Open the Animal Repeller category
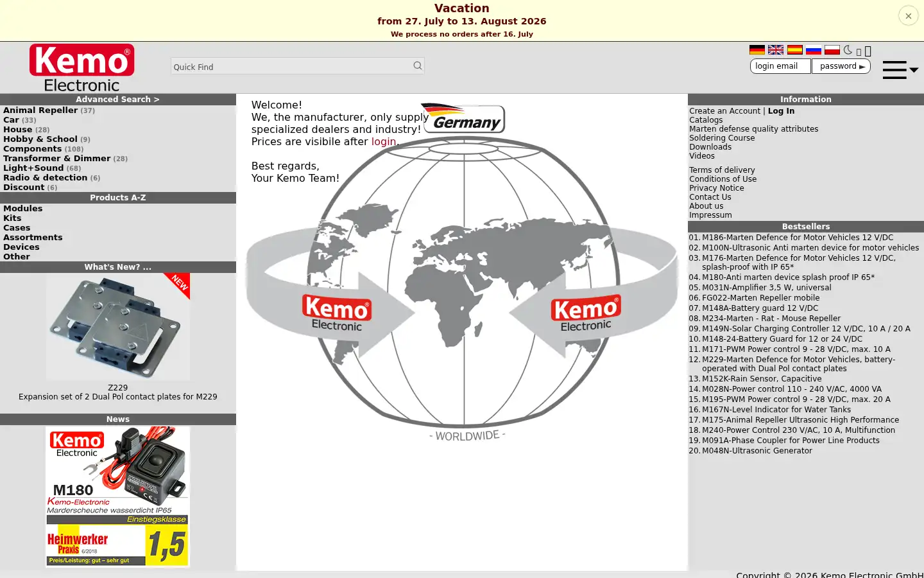 (x=40, y=110)
